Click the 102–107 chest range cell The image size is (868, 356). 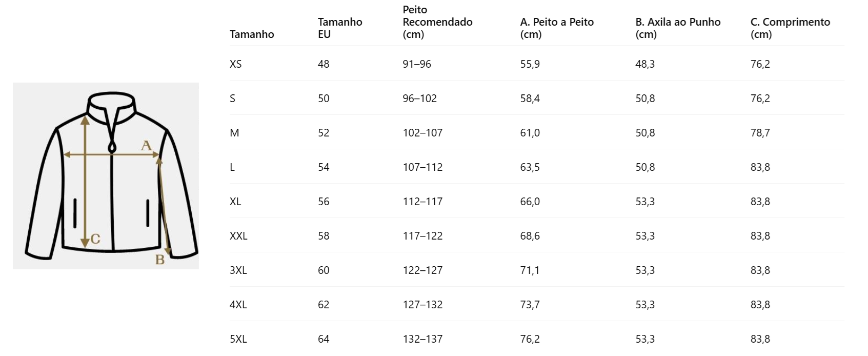pos(422,133)
